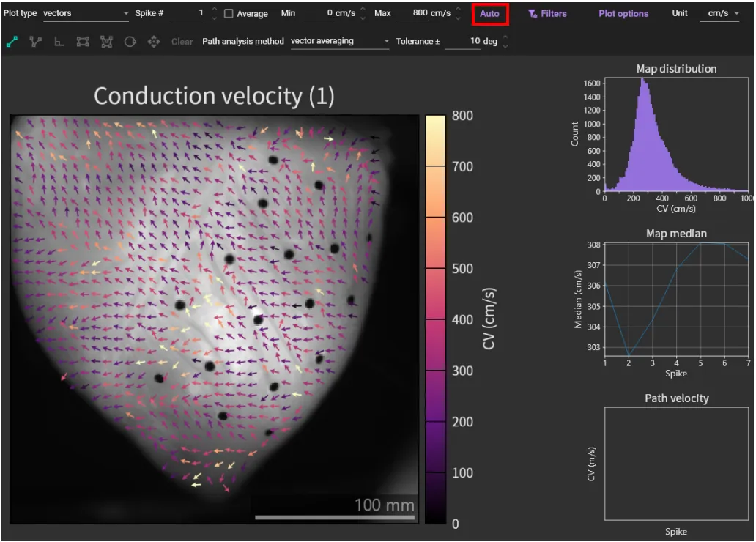Open the Plot type dropdown
The image size is (756, 542).
tap(85, 14)
